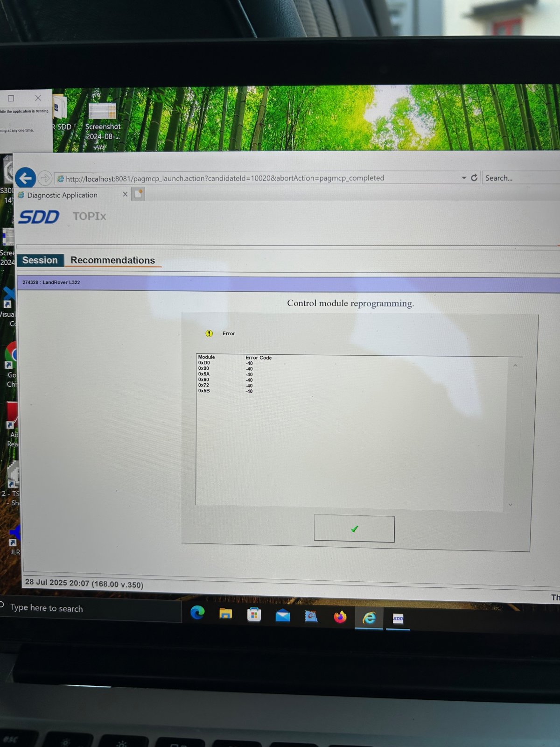Image resolution: width=560 pixels, height=747 pixels.
Task: Open Microsoft Store from taskbar
Action: (x=254, y=614)
